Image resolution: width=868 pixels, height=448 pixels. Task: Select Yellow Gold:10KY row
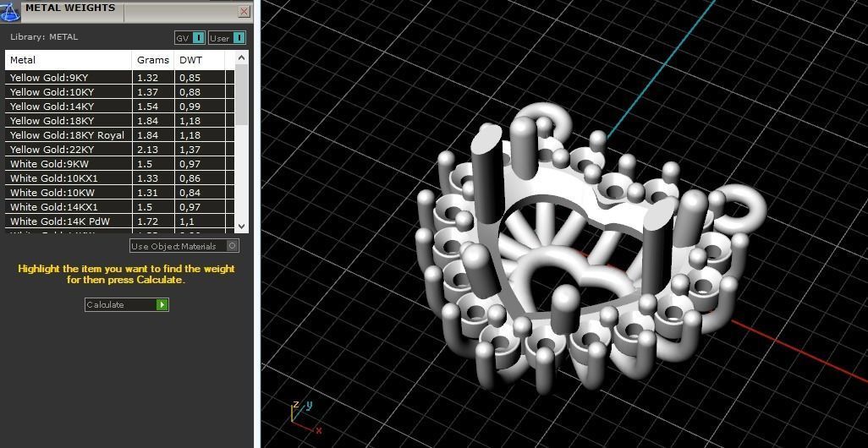pyautogui.click(x=119, y=92)
